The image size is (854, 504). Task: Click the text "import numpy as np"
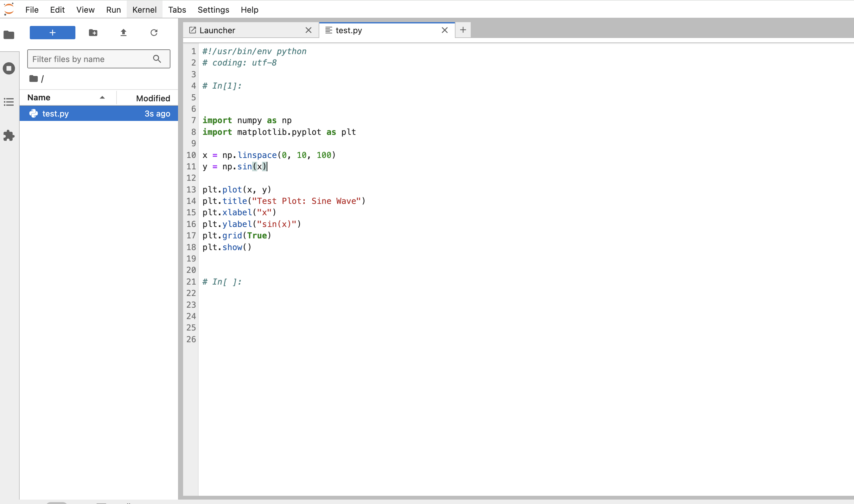[x=247, y=120]
